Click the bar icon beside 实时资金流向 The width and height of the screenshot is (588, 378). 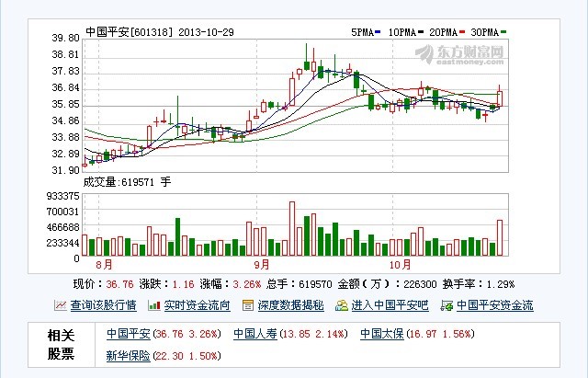coord(154,305)
